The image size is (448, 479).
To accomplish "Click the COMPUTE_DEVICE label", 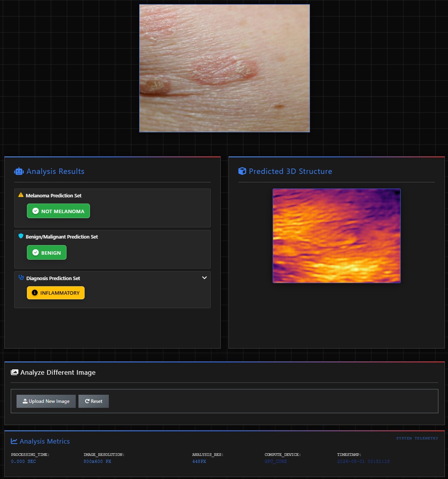I will coord(283,454).
